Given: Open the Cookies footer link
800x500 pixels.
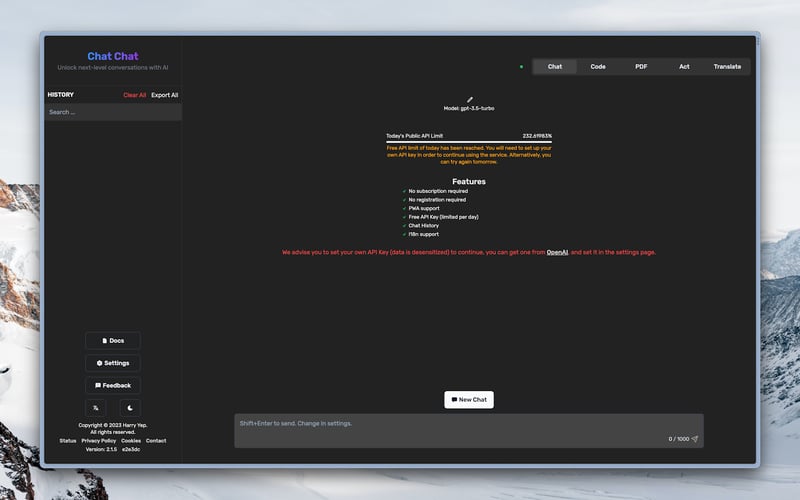Looking at the screenshot, I should pos(131,441).
